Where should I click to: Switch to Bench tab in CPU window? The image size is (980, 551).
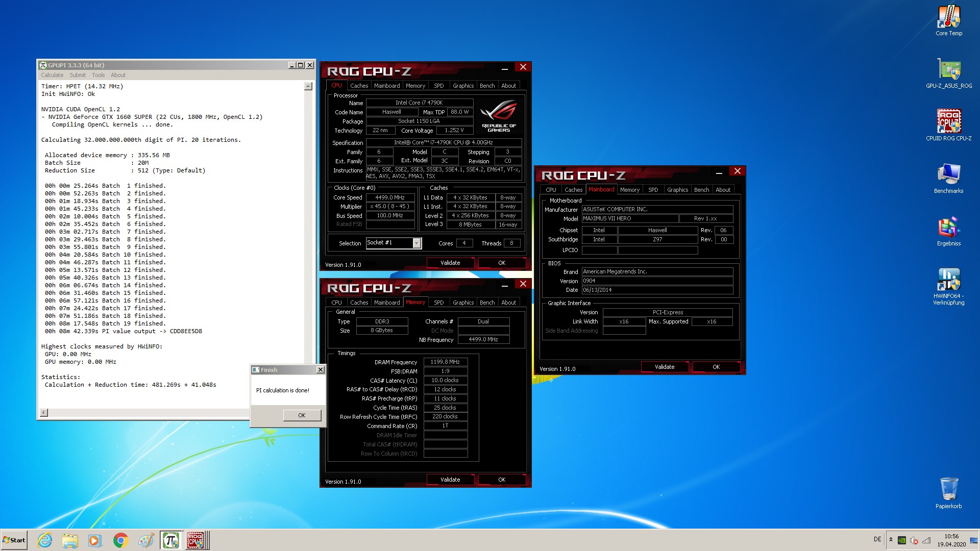click(487, 86)
